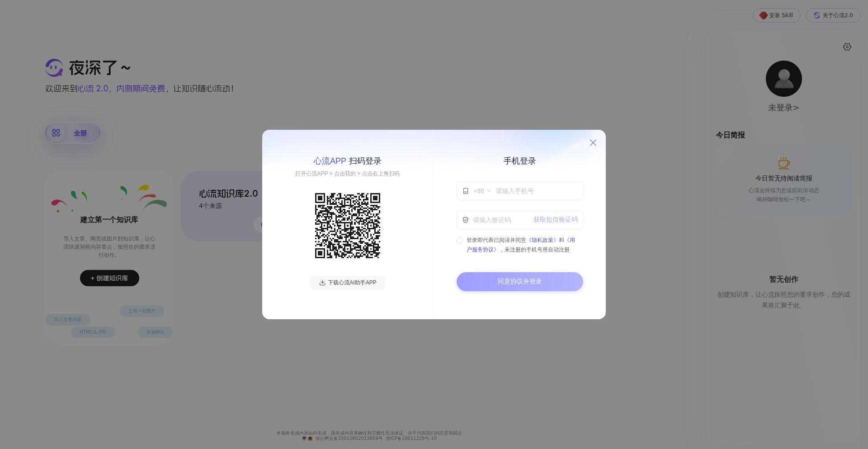This screenshot has width=868, height=449.
Task: Click the 创建知识库 button
Action: point(109,278)
